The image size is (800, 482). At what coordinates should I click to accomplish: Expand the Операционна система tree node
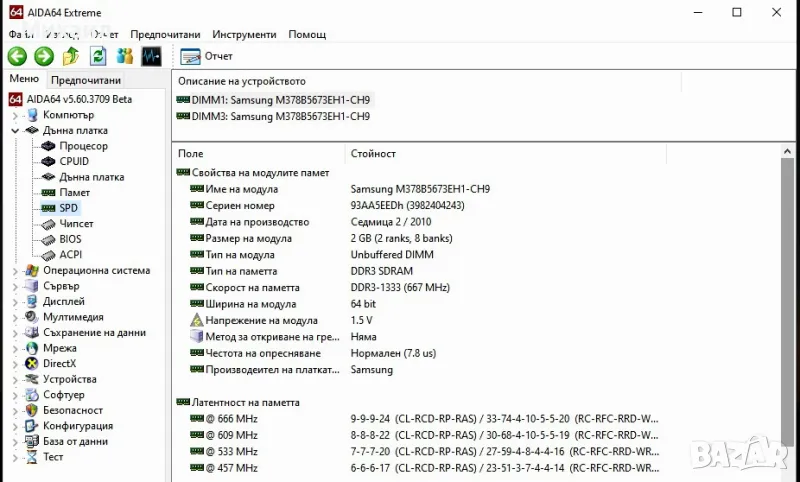click(15, 271)
